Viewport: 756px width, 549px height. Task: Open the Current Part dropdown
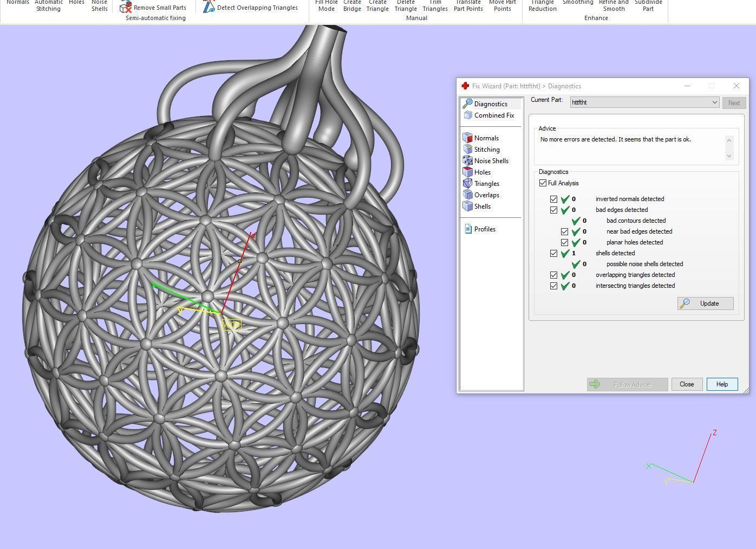pos(644,102)
